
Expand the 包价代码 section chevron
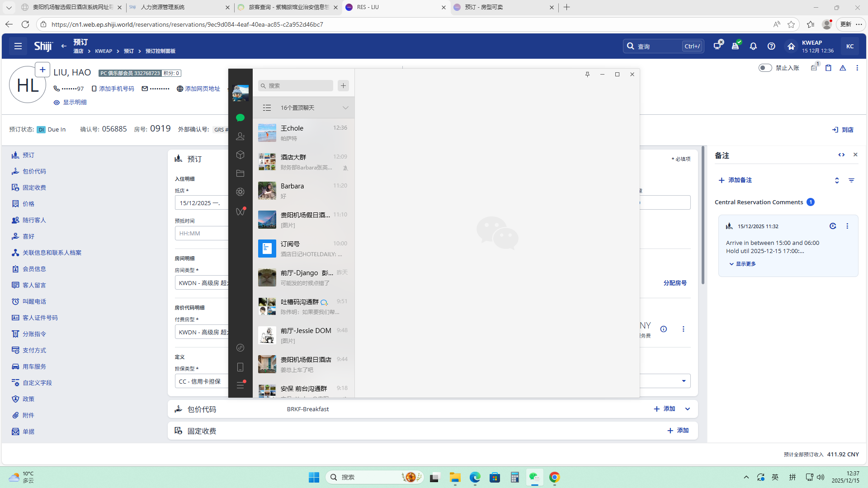coord(688,409)
